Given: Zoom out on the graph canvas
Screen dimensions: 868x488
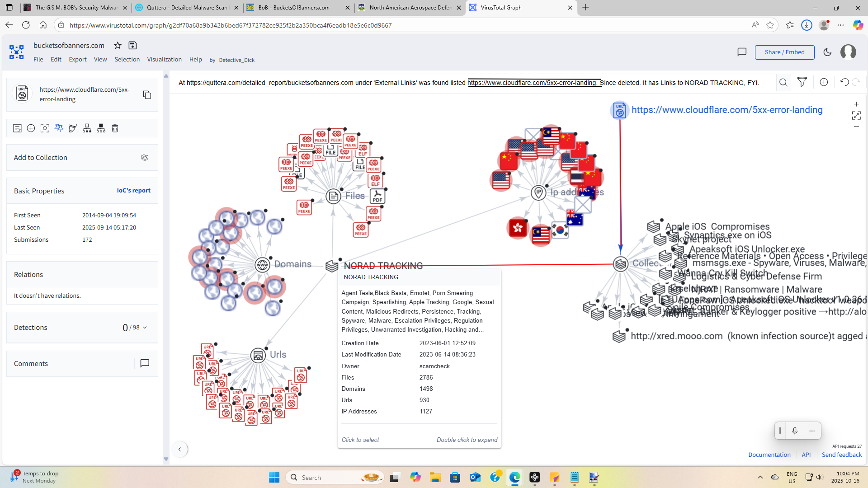Looking at the screenshot, I should (x=856, y=127).
